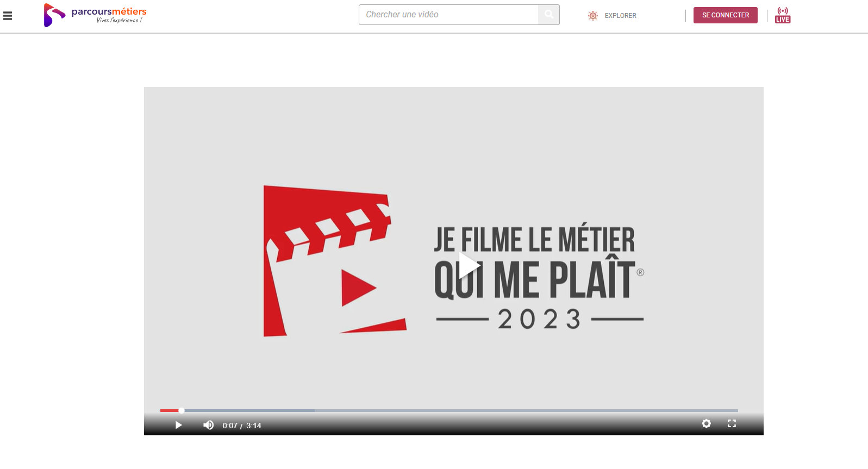This screenshot has width=868, height=469.
Task: Mute the video with the speaker icon
Action: click(x=208, y=425)
